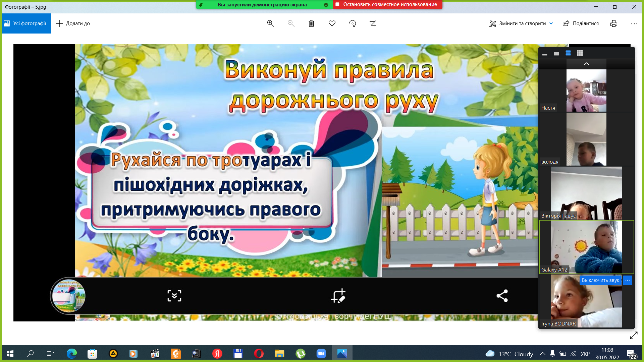Open the 13°C Cloudy weather widget
This screenshot has width=644, height=362.
coord(509,354)
